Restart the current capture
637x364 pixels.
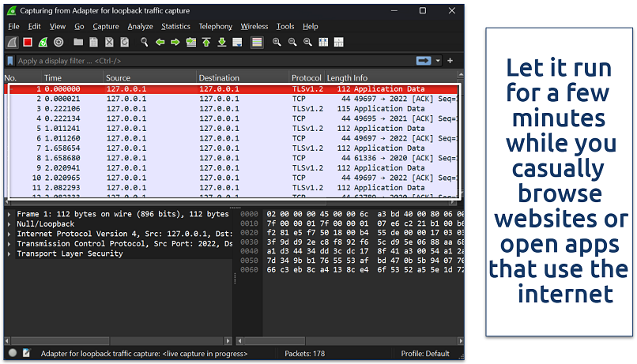pyautogui.click(x=43, y=42)
